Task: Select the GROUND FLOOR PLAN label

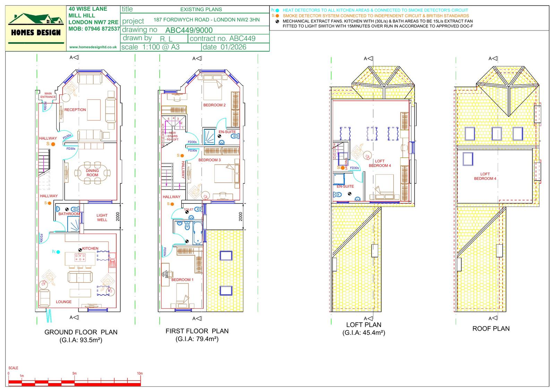Action: click(x=81, y=332)
